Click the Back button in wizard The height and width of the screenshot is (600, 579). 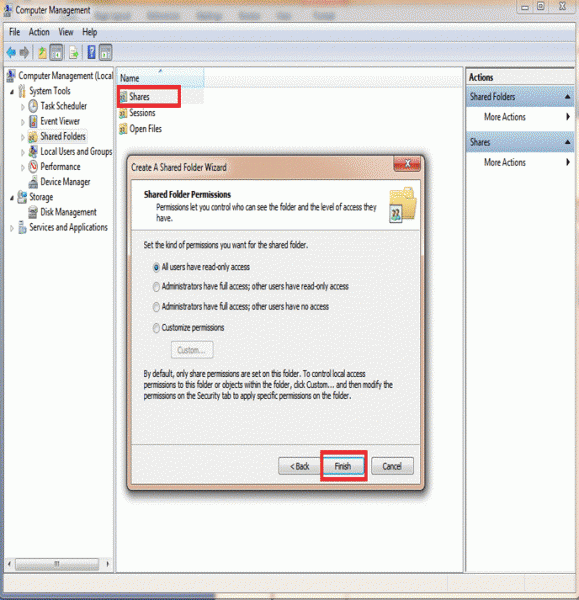click(x=299, y=466)
